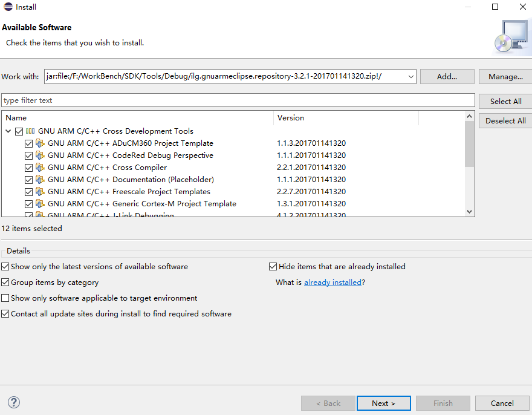532x415 pixels.
Task: Click version 1.1.3.201701141320 cell
Action: pos(311,143)
